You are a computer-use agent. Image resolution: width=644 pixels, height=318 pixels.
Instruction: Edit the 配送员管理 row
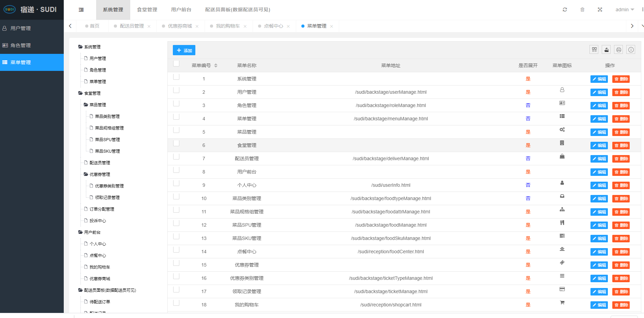[599, 159]
